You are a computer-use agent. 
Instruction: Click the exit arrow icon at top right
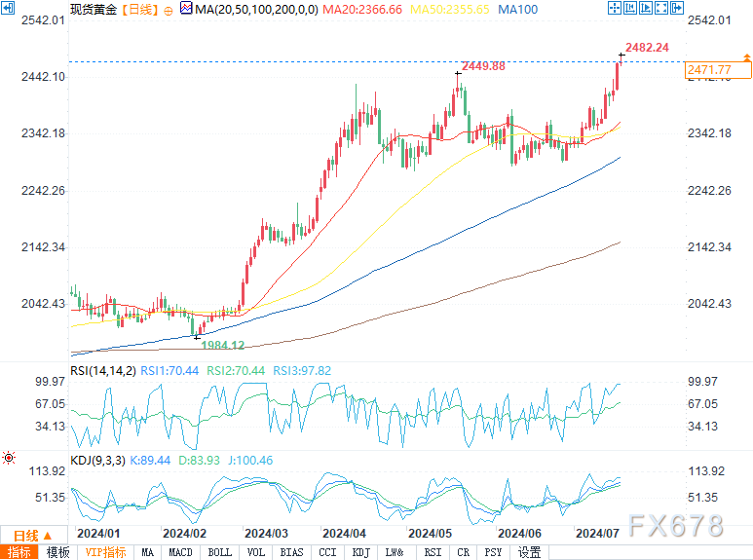(x=677, y=8)
